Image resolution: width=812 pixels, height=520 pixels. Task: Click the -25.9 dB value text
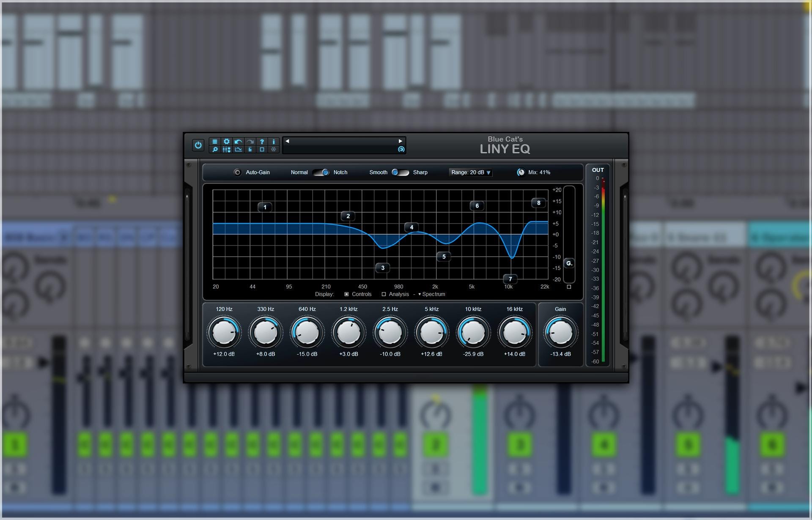tap(473, 354)
